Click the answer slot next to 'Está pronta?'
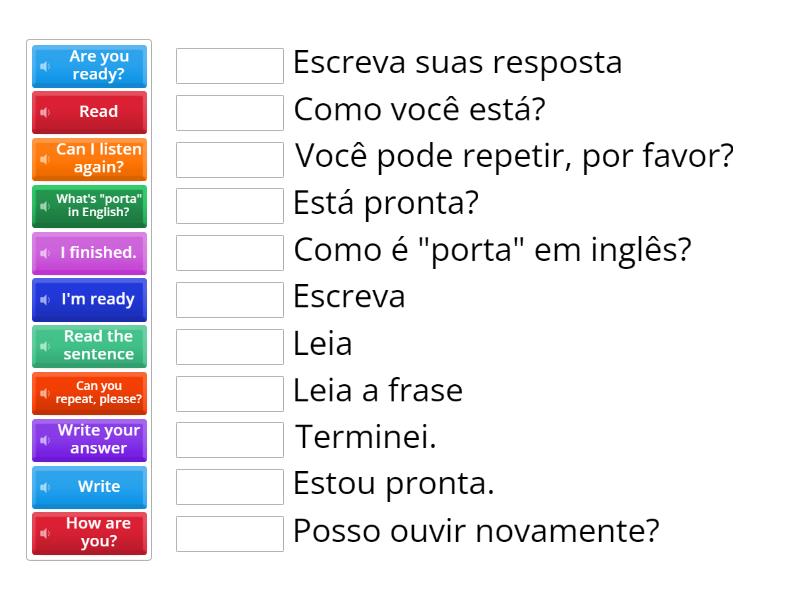This screenshot has height=600, width=800. tap(230, 206)
